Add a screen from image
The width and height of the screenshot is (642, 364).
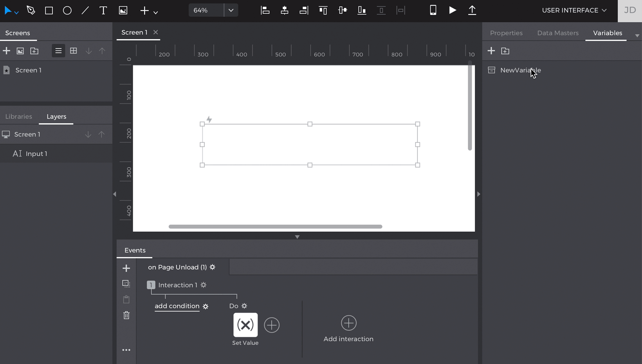click(20, 51)
